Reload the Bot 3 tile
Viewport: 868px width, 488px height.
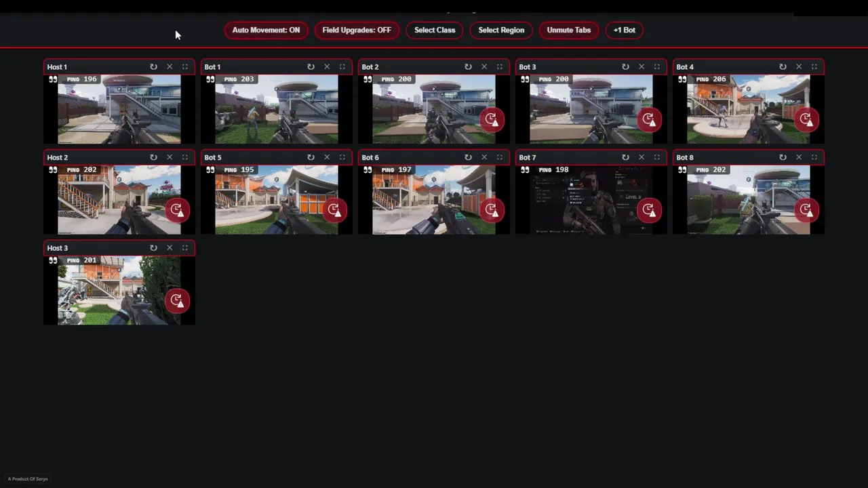(x=625, y=66)
